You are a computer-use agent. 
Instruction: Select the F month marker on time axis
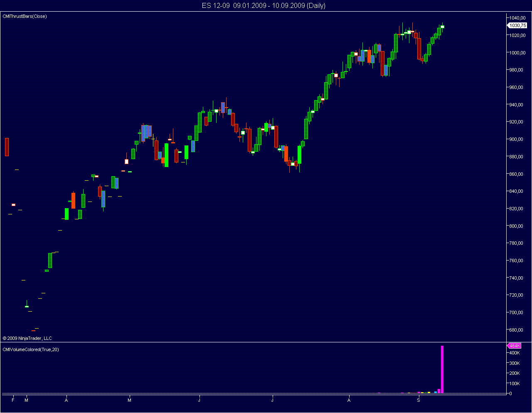(x=13, y=400)
